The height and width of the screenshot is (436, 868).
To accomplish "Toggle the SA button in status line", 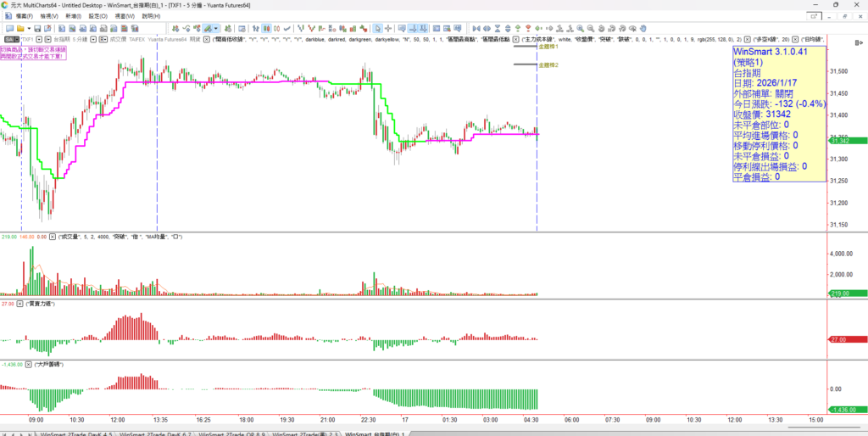I will (x=8, y=39).
